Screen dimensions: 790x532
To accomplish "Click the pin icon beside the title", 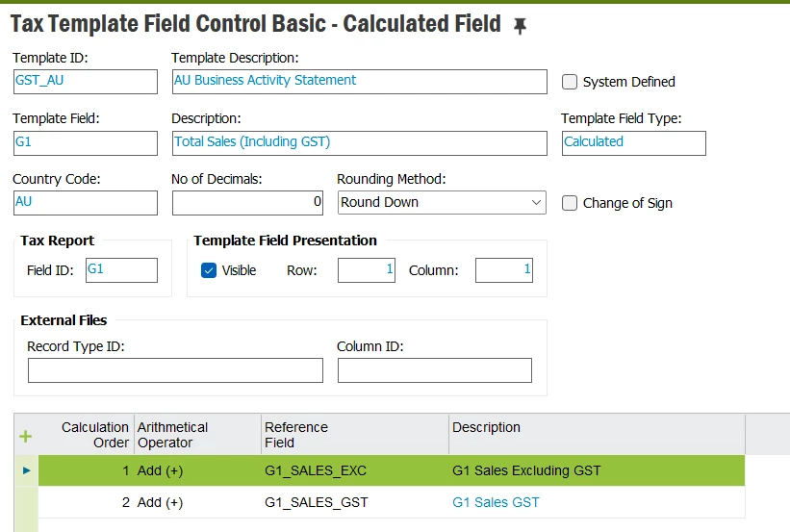I will click(x=520, y=26).
